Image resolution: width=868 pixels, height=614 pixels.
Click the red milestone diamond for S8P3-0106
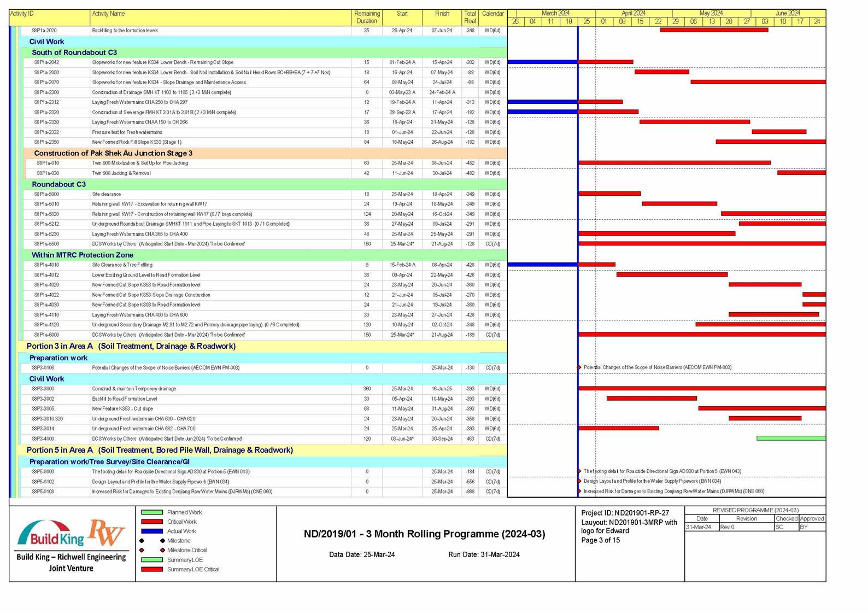pyautogui.click(x=579, y=367)
